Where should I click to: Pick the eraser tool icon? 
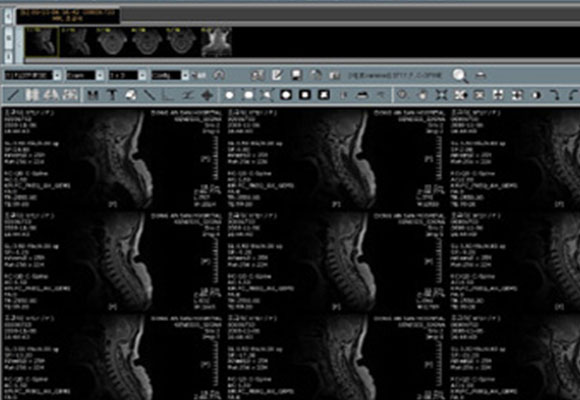(130, 95)
